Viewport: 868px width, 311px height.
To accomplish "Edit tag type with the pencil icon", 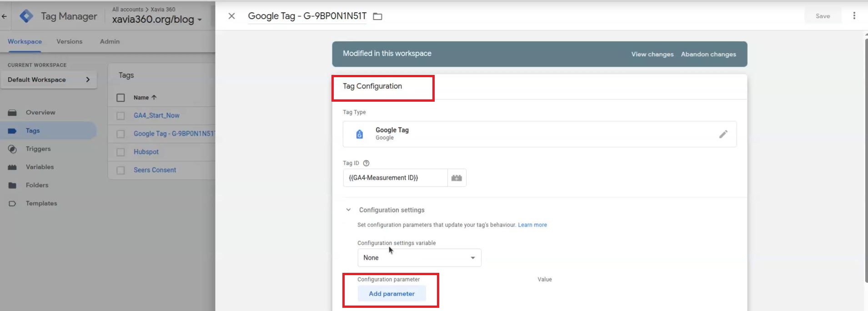I will 723,134.
